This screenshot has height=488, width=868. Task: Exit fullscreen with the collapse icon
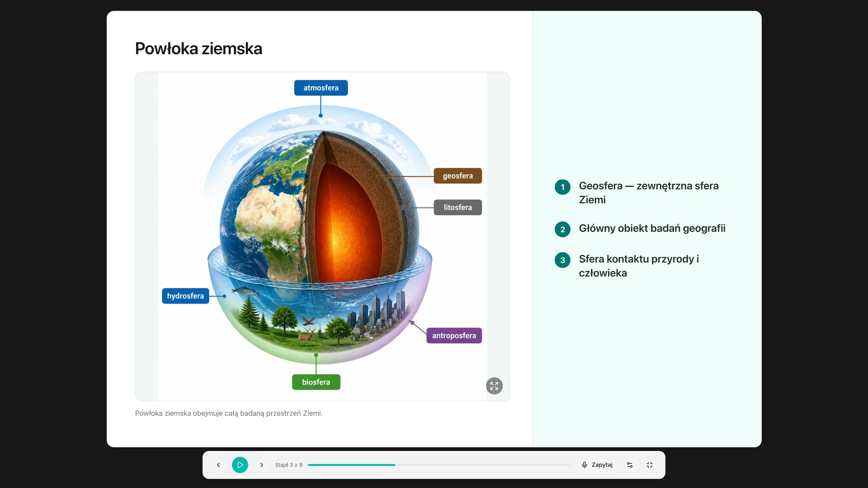650,465
